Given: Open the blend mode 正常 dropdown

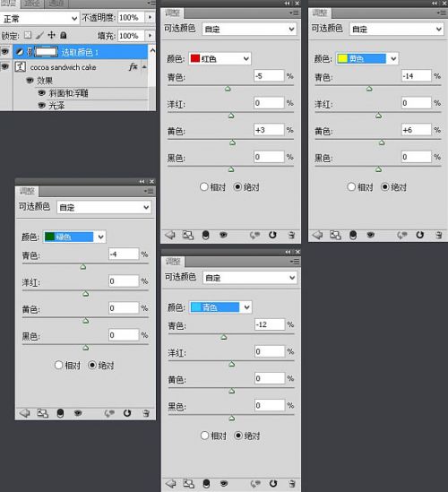Looking at the screenshot, I should pyautogui.click(x=39, y=19).
